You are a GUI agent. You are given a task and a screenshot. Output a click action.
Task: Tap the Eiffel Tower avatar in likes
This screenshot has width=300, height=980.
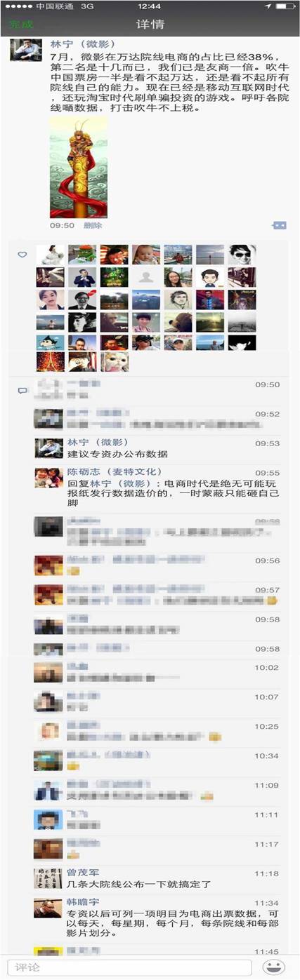[x=51, y=361]
